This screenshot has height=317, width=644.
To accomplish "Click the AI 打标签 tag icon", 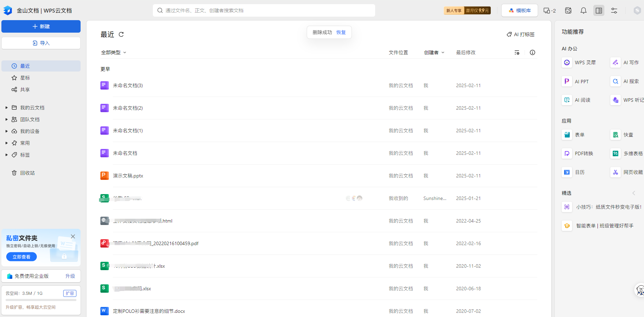I will click(509, 34).
